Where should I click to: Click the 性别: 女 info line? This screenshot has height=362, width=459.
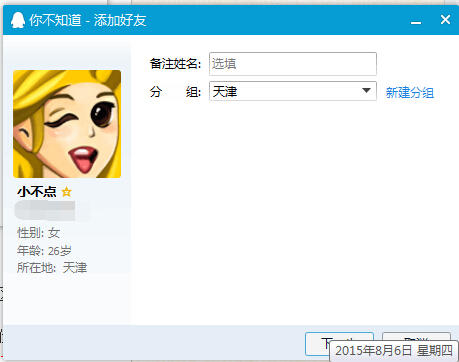[39, 233]
